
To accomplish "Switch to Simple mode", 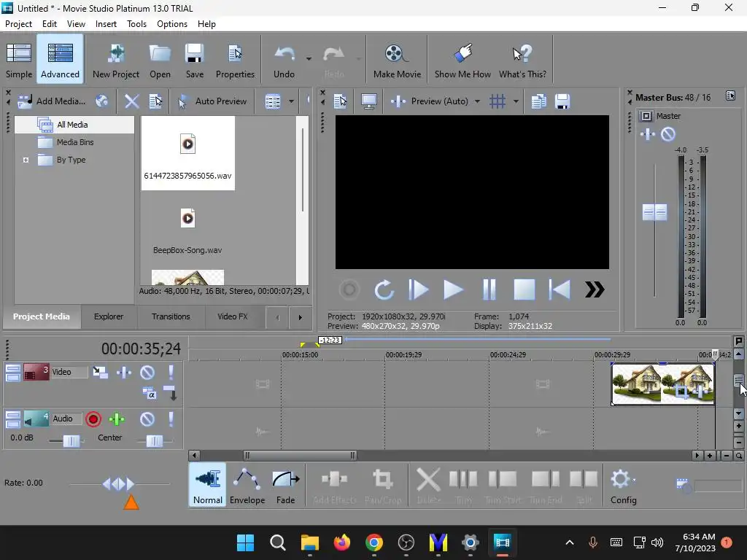I will coord(19,60).
